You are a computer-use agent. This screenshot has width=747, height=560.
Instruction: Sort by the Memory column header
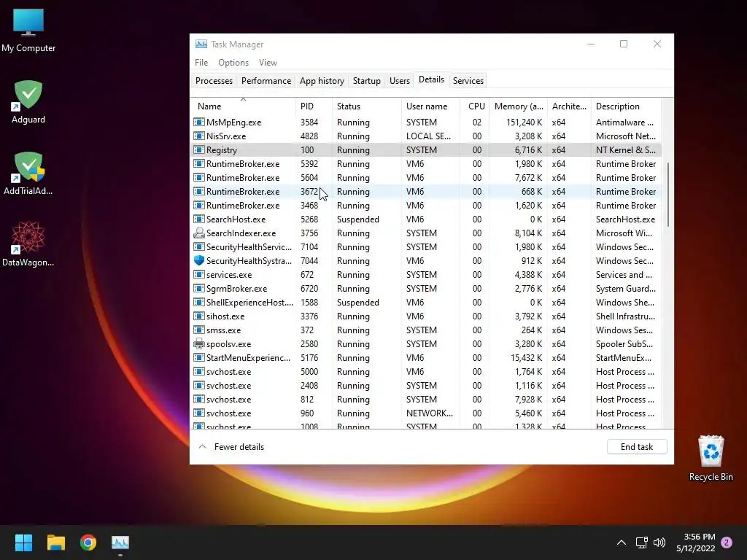coord(519,106)
